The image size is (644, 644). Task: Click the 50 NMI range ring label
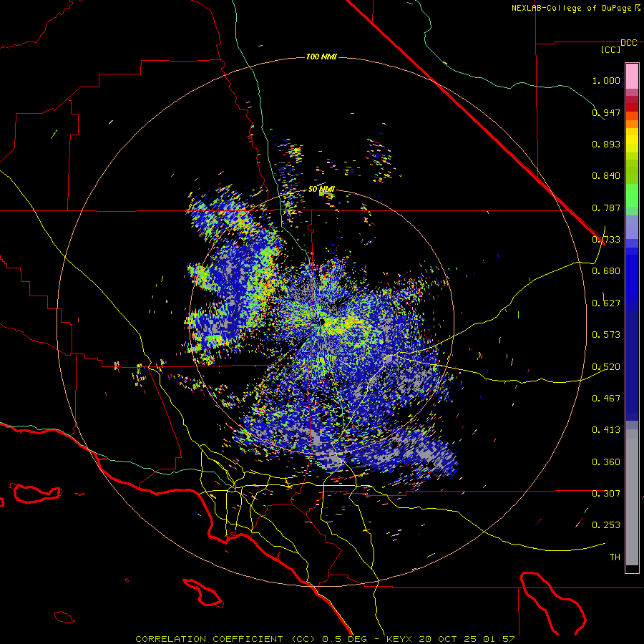321,190
